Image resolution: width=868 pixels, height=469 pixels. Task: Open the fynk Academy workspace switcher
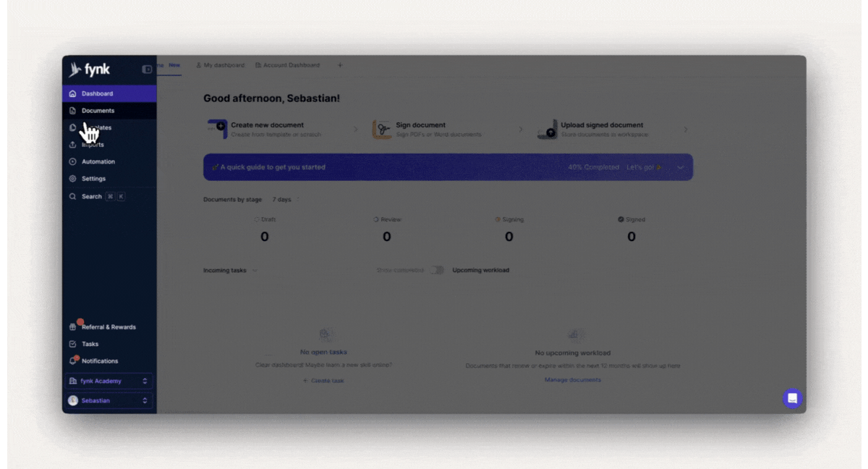click(x=109, y=381)
